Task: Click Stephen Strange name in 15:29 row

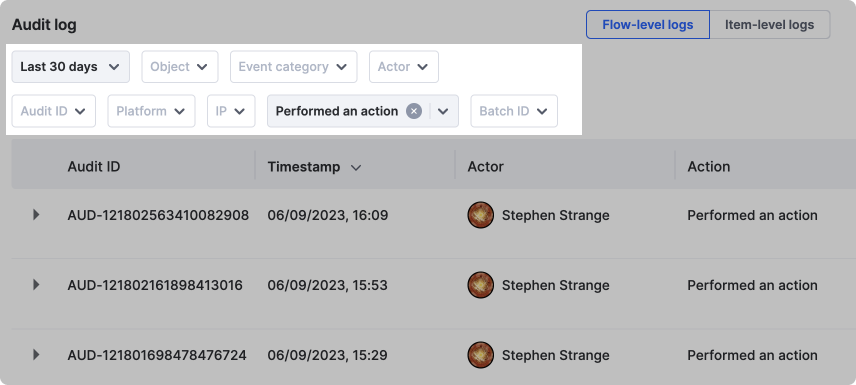Action: (555, 355)
